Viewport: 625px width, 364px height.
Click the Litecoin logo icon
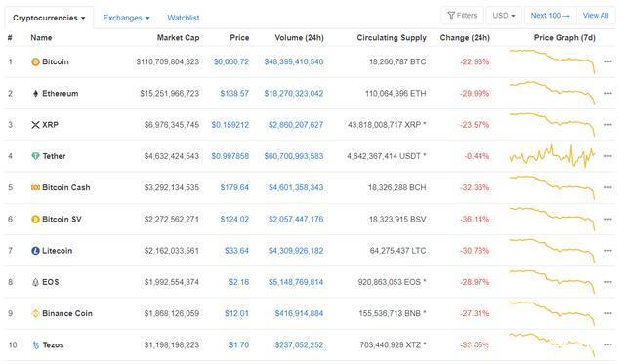point(35,251)
